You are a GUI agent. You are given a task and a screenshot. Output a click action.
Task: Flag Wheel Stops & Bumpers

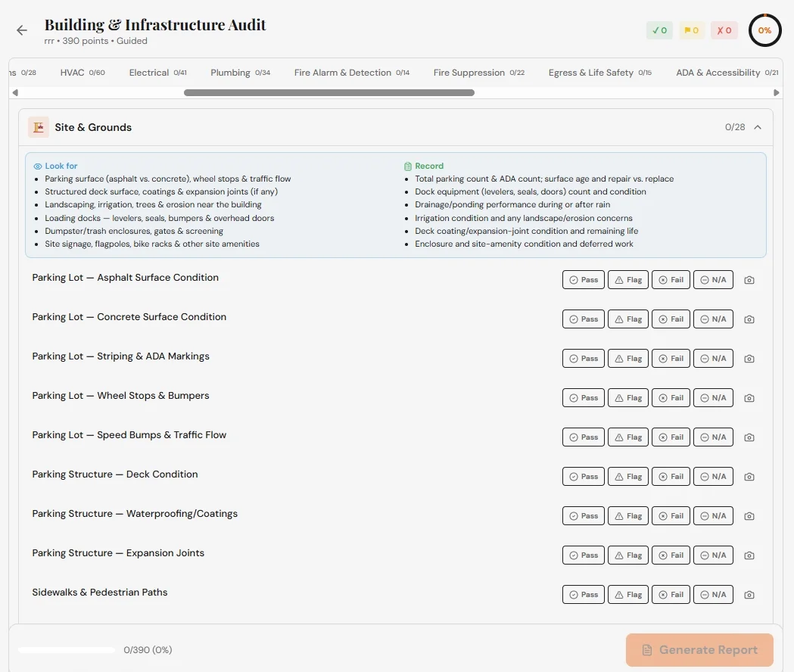628,398
